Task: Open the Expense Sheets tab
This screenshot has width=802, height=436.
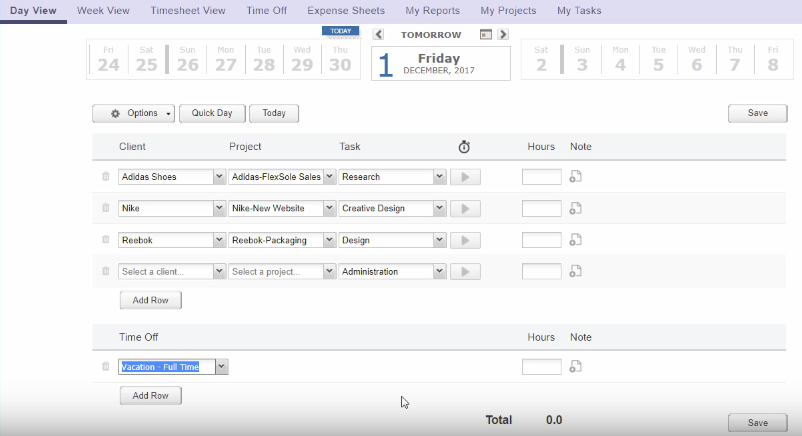Action: tap(345, 11)
